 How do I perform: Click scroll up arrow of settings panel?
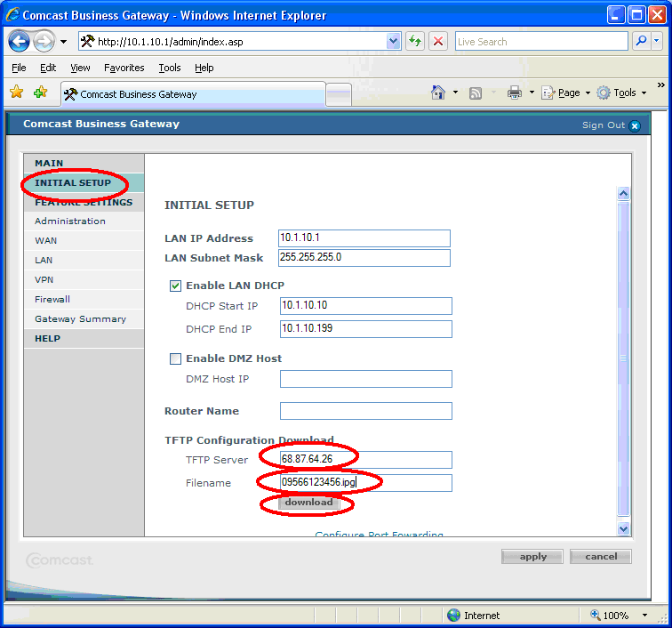tap(623, 193)
